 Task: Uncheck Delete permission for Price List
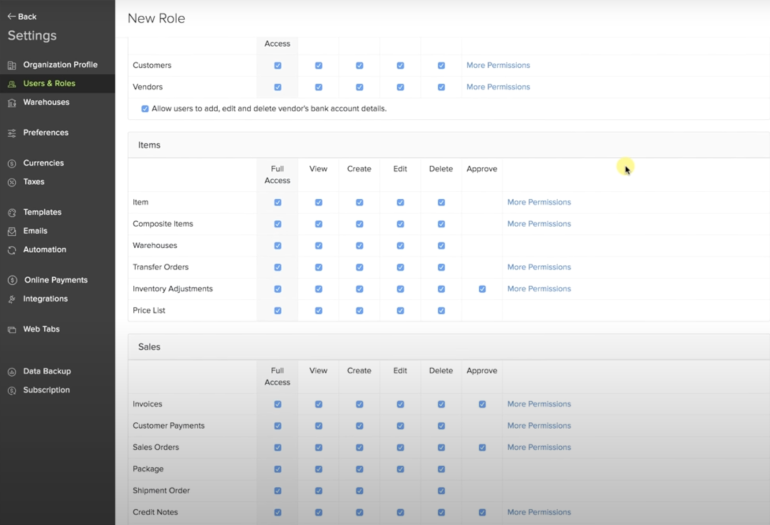(x=441, y=311)
